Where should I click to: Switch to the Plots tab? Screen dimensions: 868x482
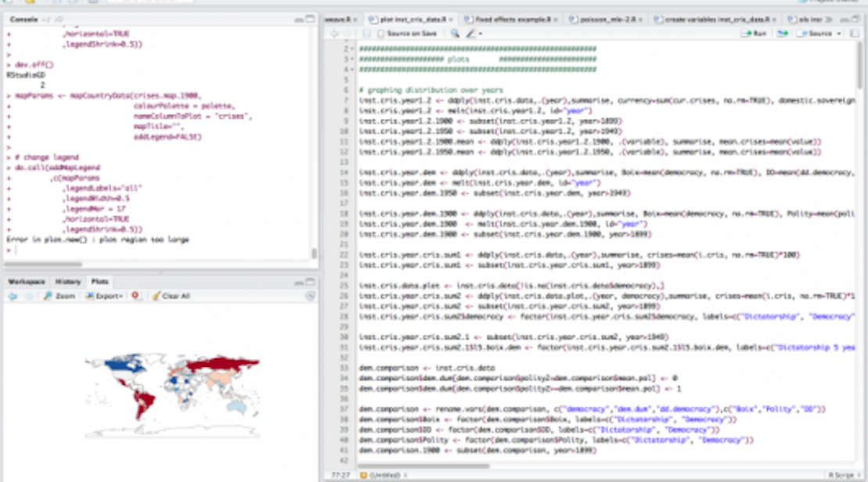pos(99,282)
